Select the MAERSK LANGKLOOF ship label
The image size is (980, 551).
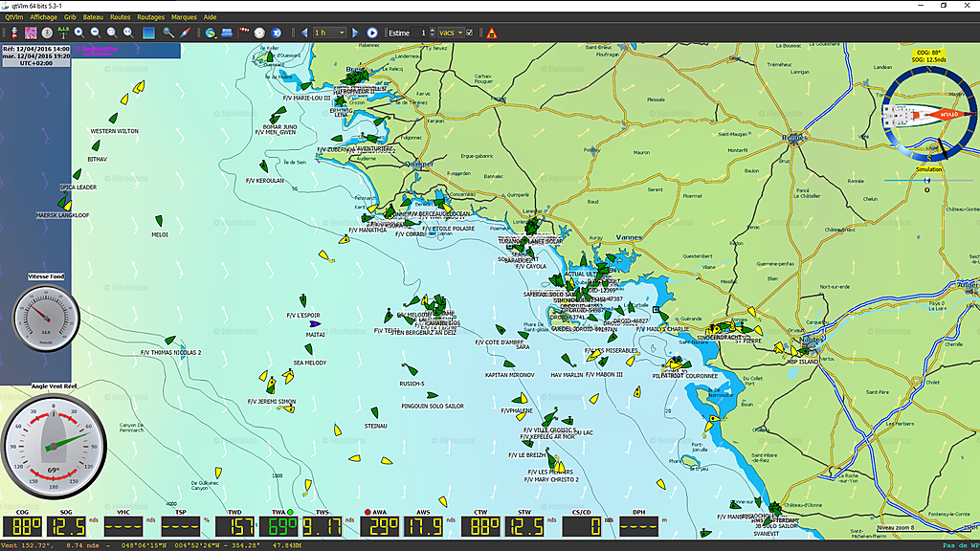(62, 215)
